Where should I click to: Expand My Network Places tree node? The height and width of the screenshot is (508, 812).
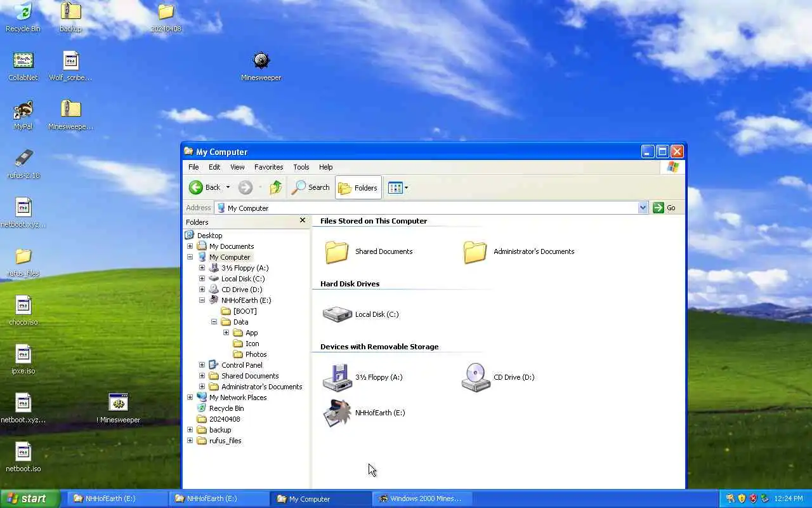tap(190, 398)
